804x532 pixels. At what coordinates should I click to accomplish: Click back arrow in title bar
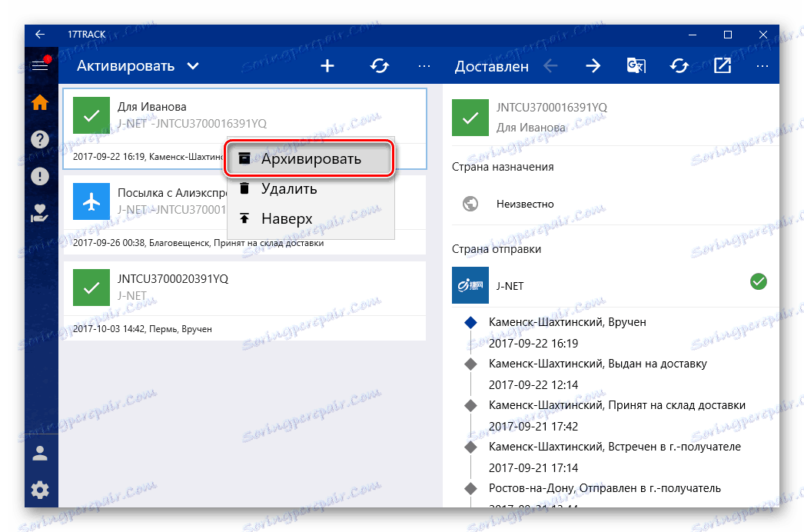40,35
